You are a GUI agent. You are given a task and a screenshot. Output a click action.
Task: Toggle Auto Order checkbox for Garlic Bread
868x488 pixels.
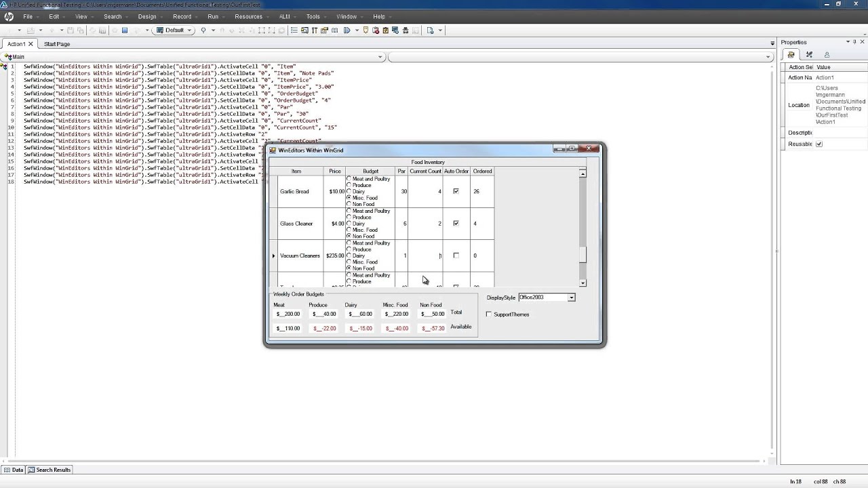(x=456, y=191)
